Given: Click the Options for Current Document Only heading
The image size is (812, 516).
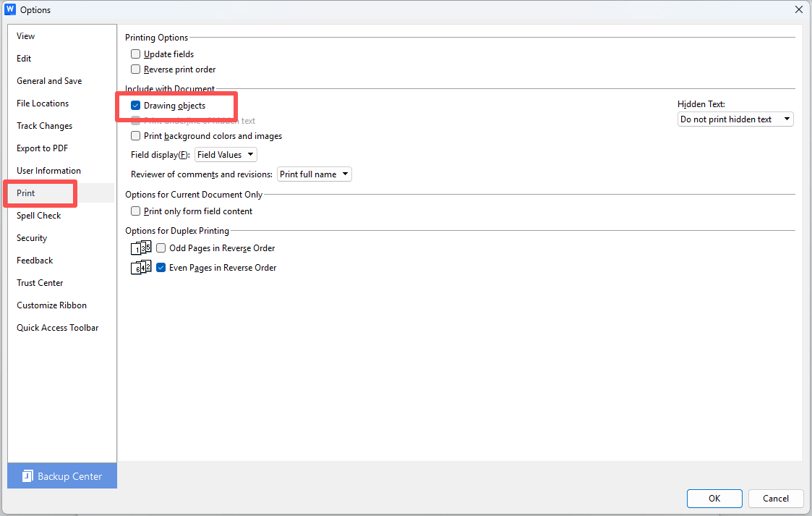Looking at the screenshot, I should point(194,194).
